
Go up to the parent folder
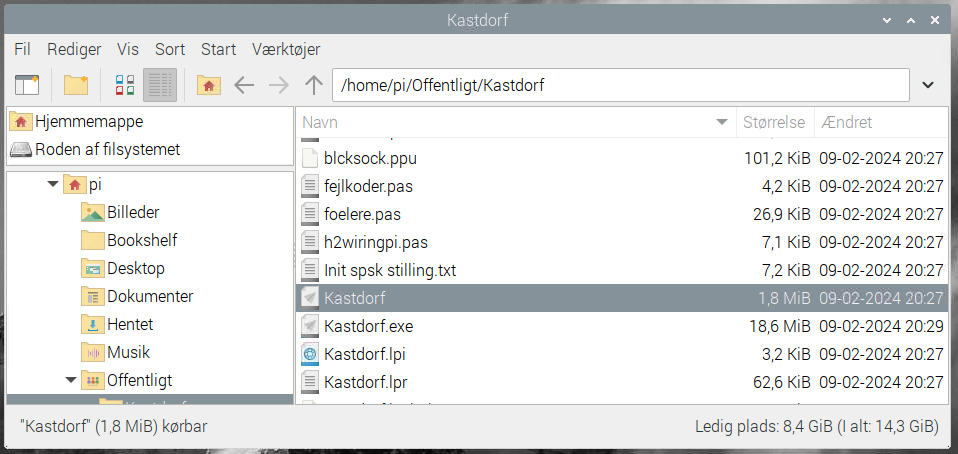314,85
